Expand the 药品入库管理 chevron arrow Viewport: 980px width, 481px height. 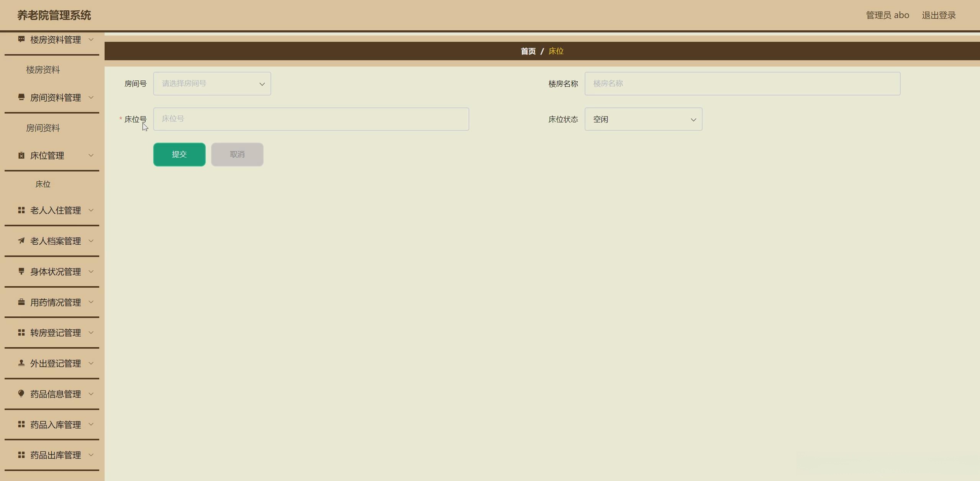click(x=91, y=424)
